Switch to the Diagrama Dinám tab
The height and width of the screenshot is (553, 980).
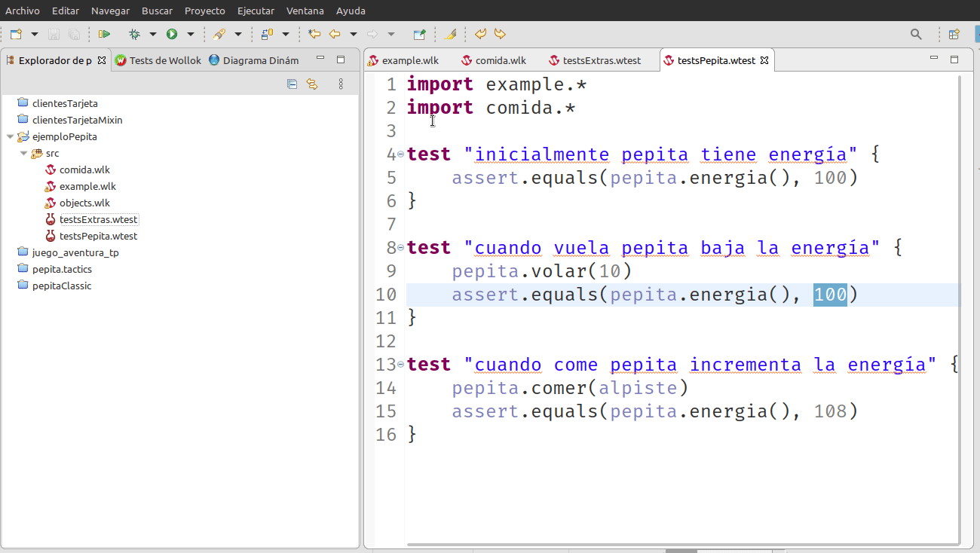tap(253, 60)
